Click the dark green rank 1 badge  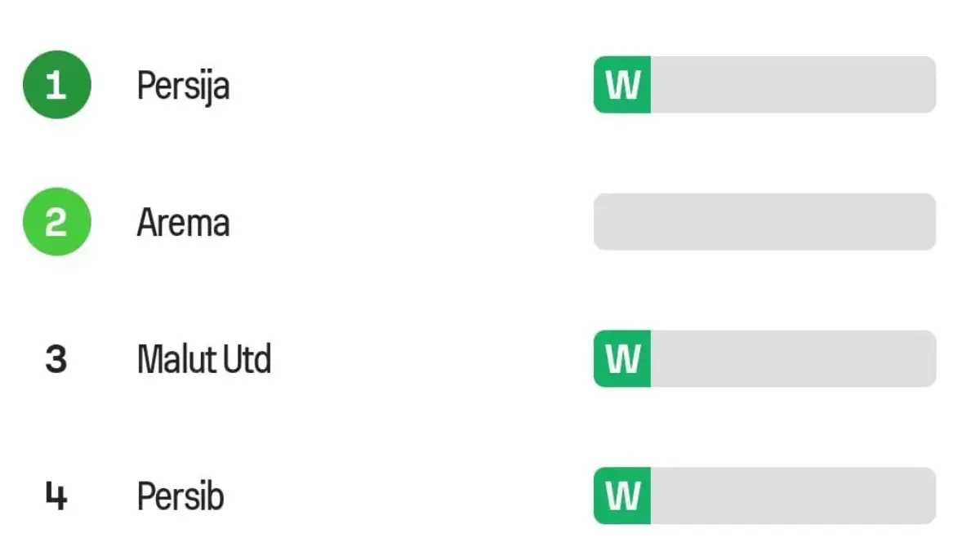click(56, 85)
